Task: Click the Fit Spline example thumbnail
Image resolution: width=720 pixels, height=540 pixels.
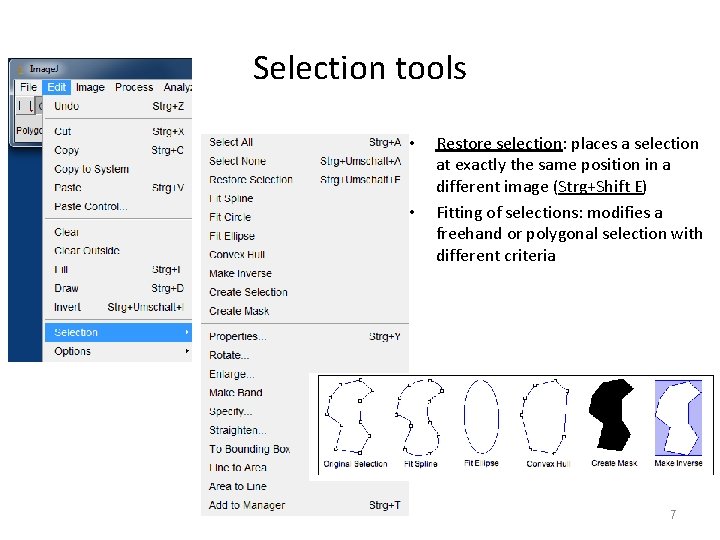Action: click(x=419, y=416)
